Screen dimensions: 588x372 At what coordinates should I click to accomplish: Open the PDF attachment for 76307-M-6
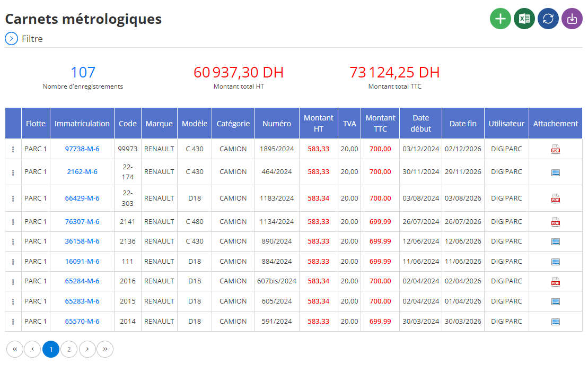(x=555, y=222)
